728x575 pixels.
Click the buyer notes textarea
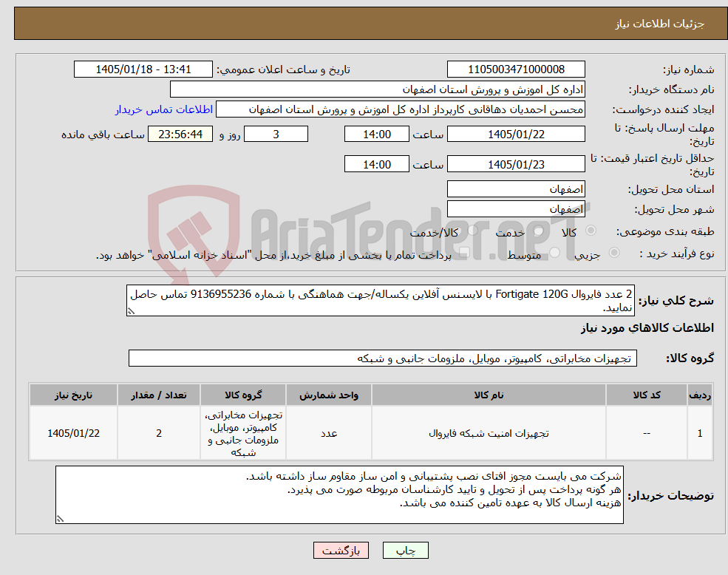point(339,495)
